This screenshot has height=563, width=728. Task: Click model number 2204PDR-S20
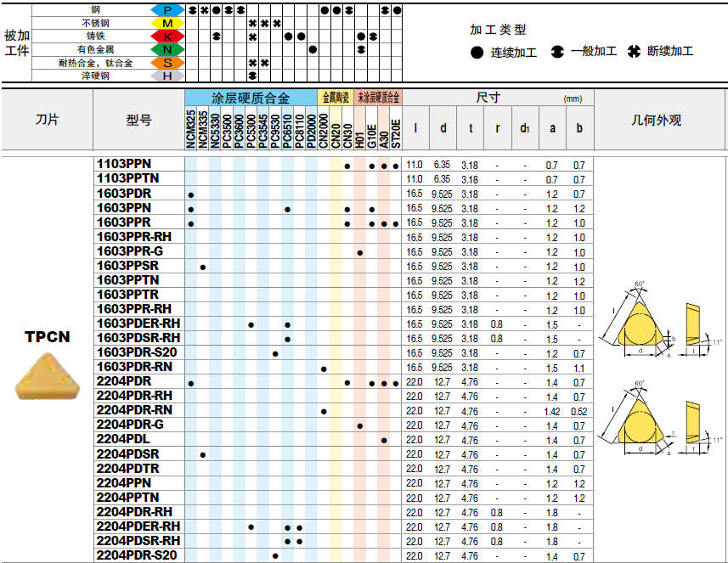[137, 555]
